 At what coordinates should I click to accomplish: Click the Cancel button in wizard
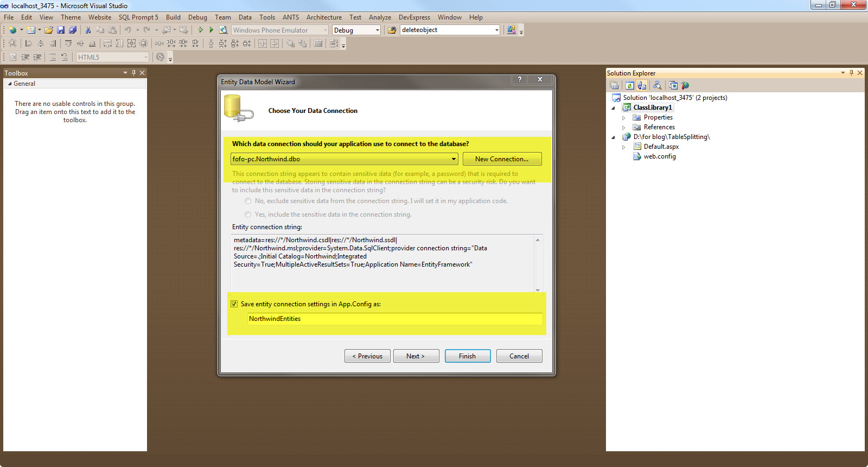(x=519, y=356)
